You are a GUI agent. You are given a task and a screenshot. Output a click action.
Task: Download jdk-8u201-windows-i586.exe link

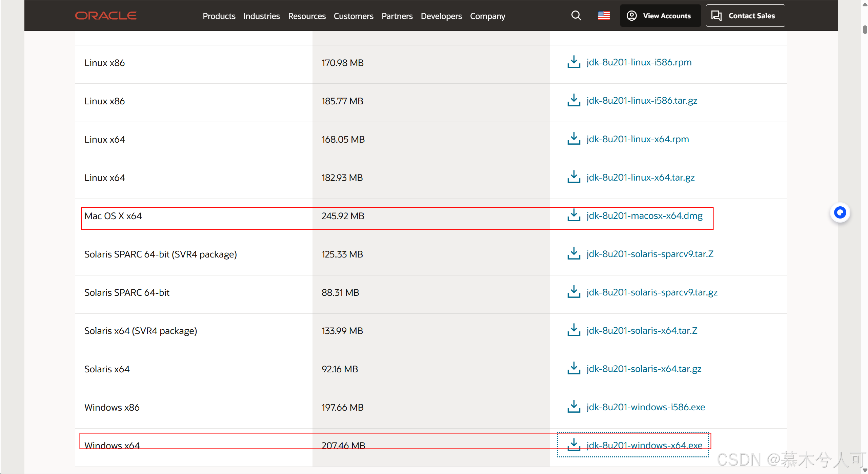(646, 407)
